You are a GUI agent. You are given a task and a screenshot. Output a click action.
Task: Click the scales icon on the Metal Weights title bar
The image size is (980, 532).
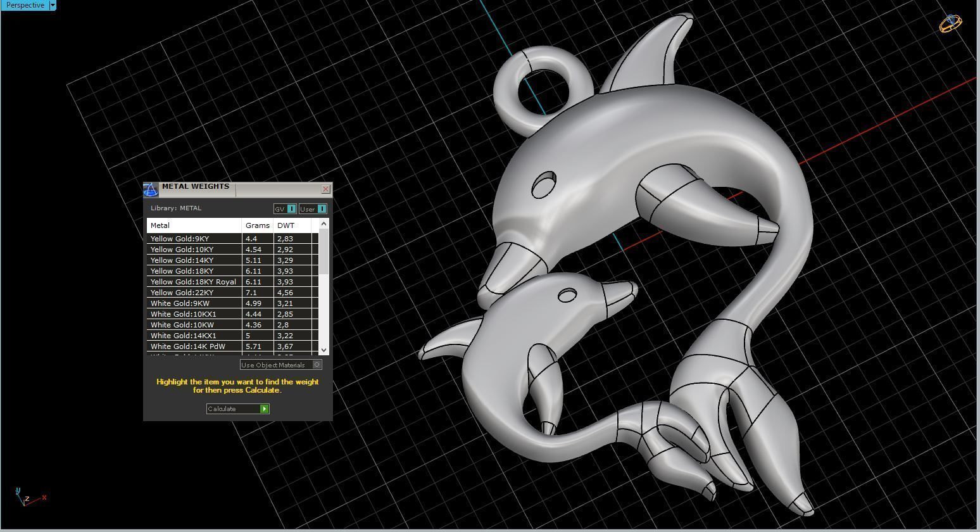tap(150, 188)
